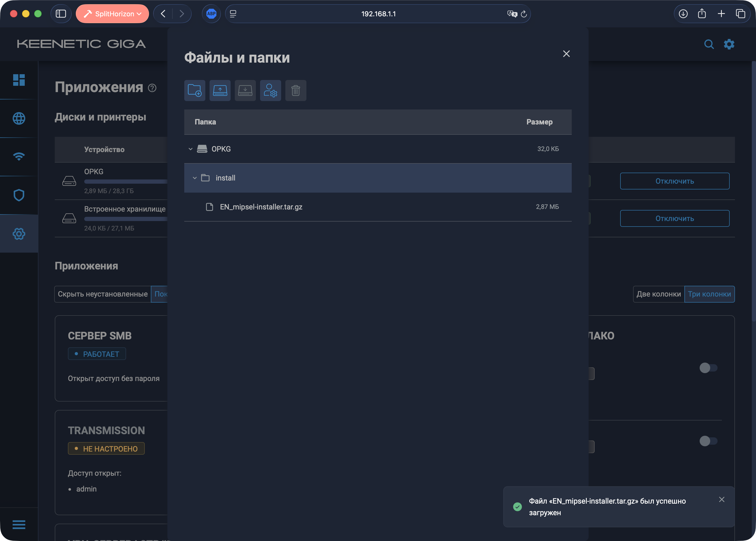
Task: Collapse the install folder chevron
Action: [195, 178]
